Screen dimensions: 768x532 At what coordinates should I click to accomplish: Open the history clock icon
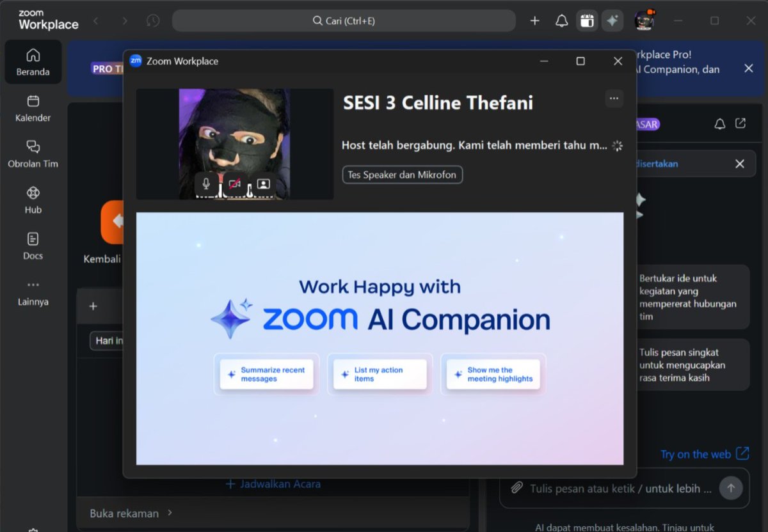(x=152, y=21)
